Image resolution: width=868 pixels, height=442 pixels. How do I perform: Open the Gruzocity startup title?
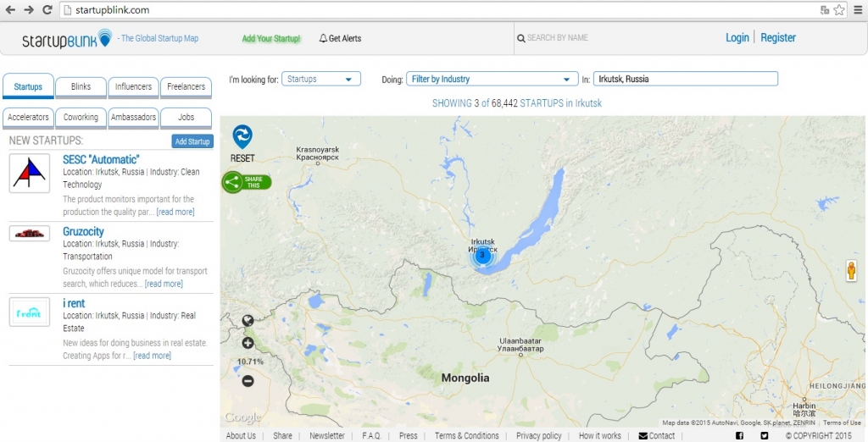(83, 232)
